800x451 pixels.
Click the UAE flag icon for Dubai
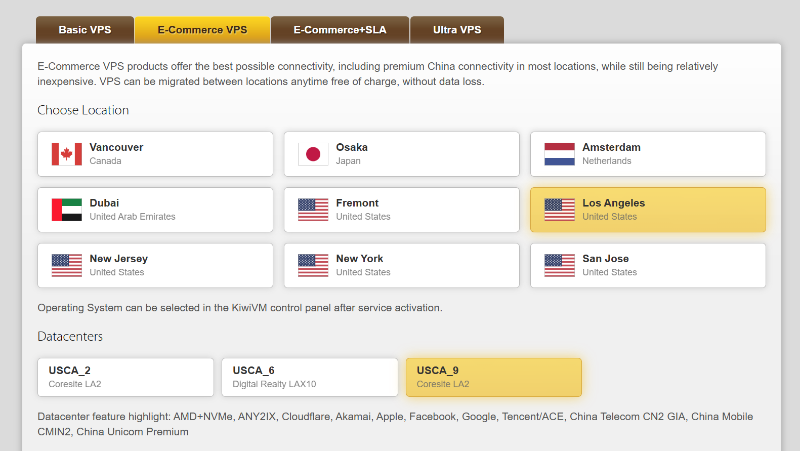[x=67, y=210]
